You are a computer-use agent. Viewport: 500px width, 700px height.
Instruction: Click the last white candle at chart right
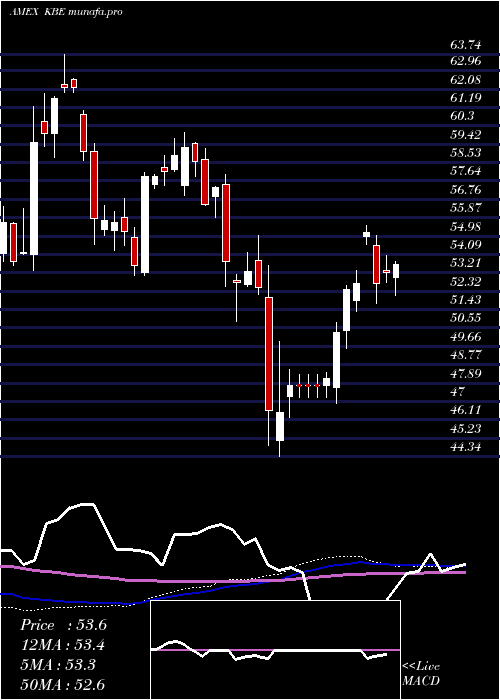pos(396,271)
